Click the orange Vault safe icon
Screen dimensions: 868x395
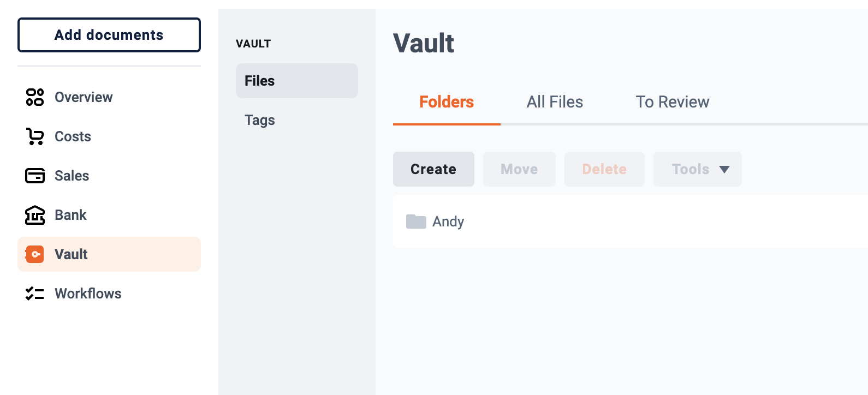(x=35, y=254)
